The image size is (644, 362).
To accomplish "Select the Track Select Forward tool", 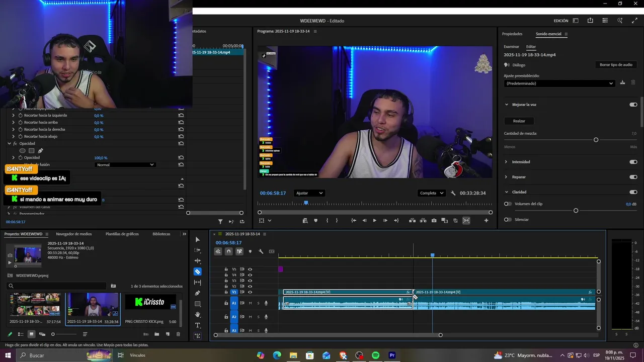I will (198, 250).
